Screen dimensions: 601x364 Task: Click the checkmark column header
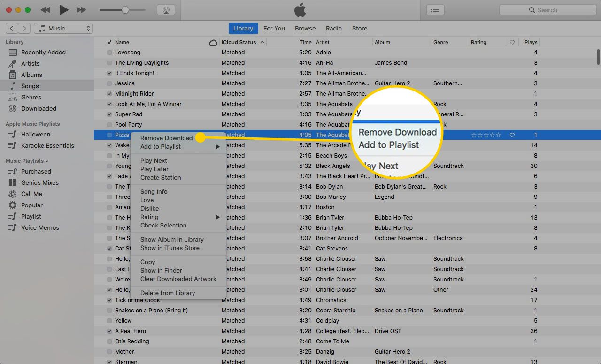coord(109,42)
